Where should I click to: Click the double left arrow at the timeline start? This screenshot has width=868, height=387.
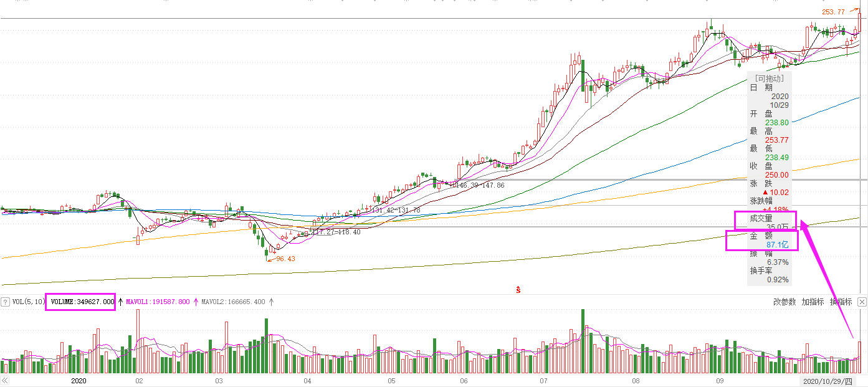click(5, 380)
